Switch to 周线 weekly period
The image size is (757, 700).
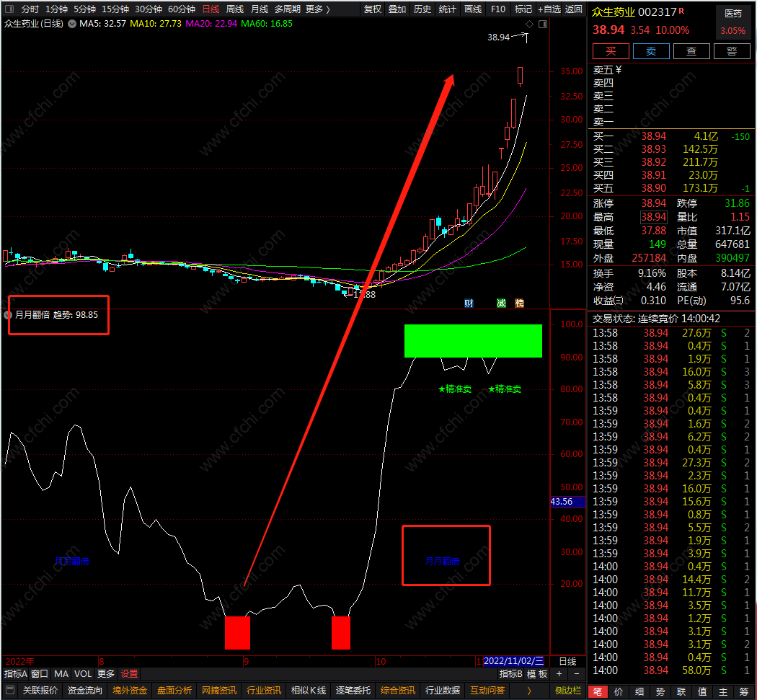click(235, 9)
